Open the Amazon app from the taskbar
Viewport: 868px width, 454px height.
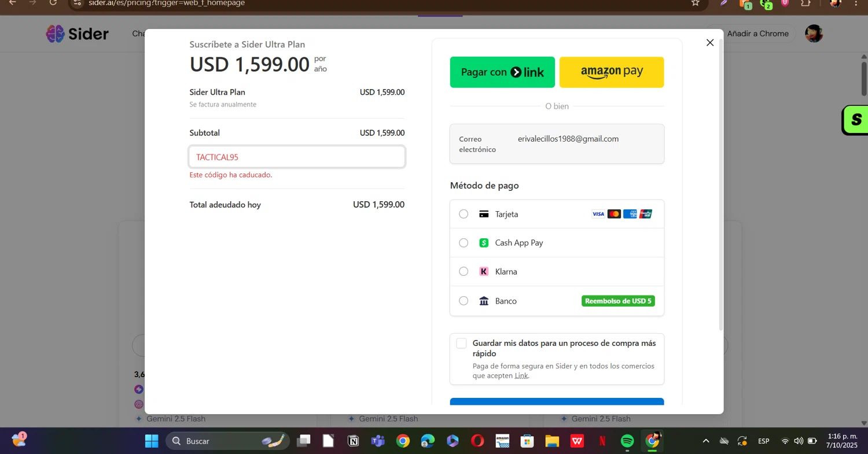[x=502, y=441]
